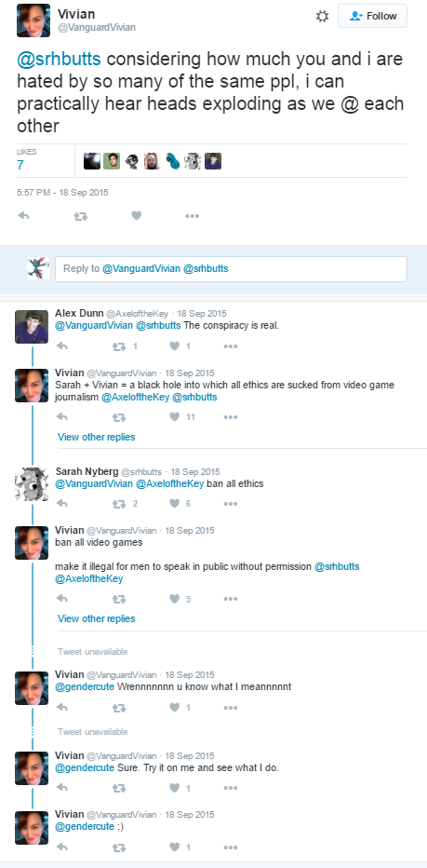
Task: Reply to the main tweet arrow icon
Action: 23,216
